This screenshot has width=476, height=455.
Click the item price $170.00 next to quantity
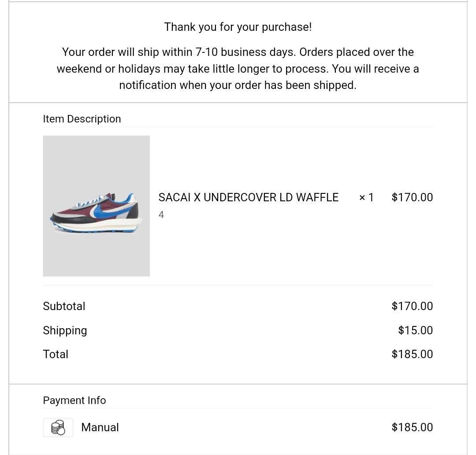[412, 197]
